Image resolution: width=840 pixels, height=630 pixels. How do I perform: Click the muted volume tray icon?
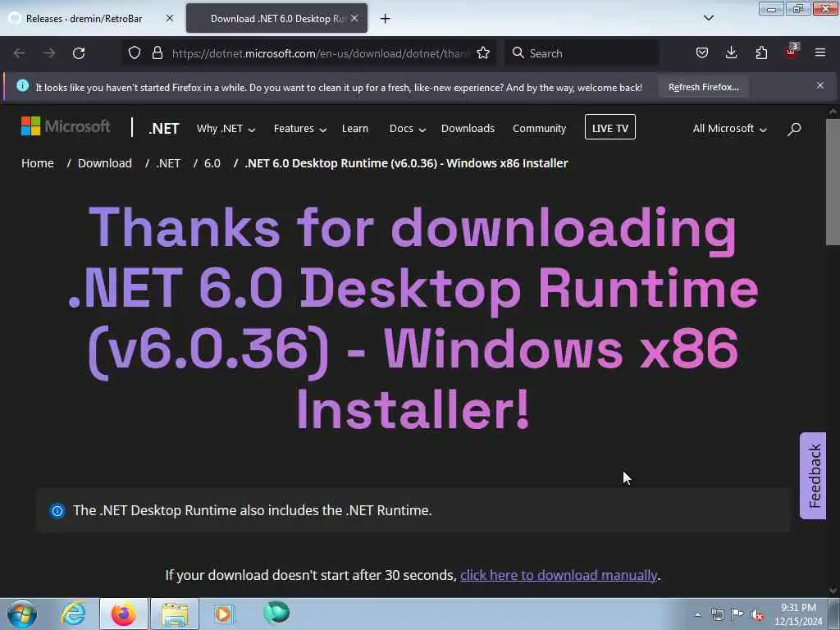coord(757,615)
